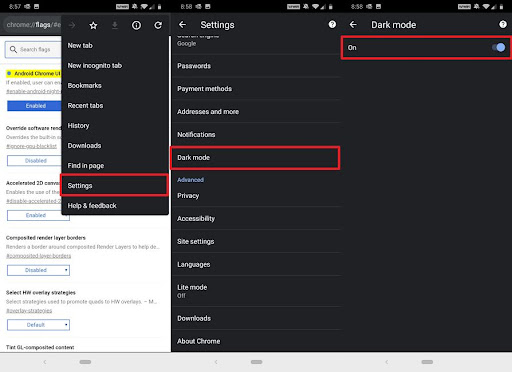The height and width of the screenshot is (372, 512).
Task: Open Bookmarks from Chrome menu
Action: click(115, 85)
